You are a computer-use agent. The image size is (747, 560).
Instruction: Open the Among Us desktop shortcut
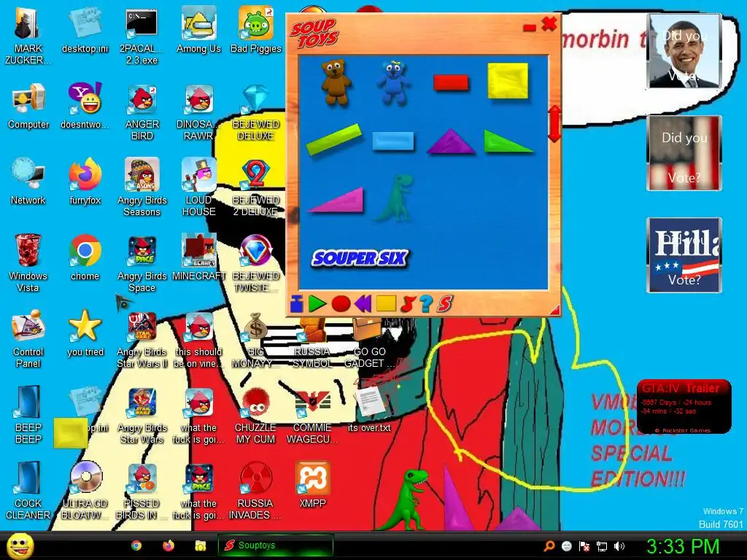[x=198, y=29]
